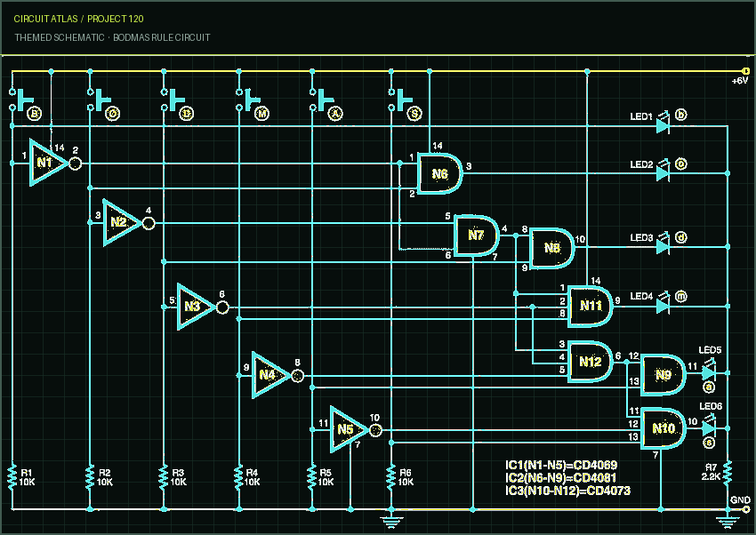This screenshot has width=756, height=535.
Task: Click the R7 2.2K resistor symbol
Action: pyautogui.click(x=728, y=473)
